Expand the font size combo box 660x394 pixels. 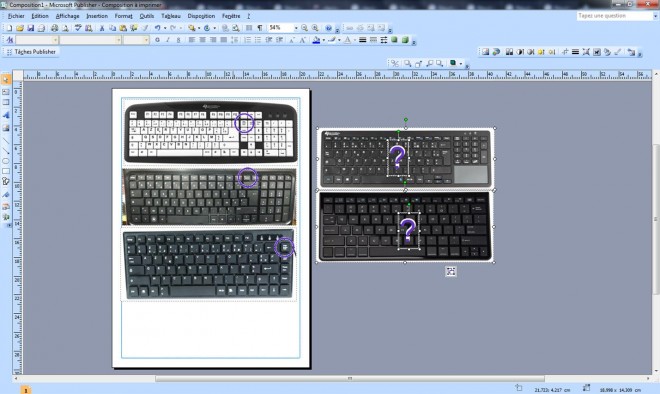(146, 40)
